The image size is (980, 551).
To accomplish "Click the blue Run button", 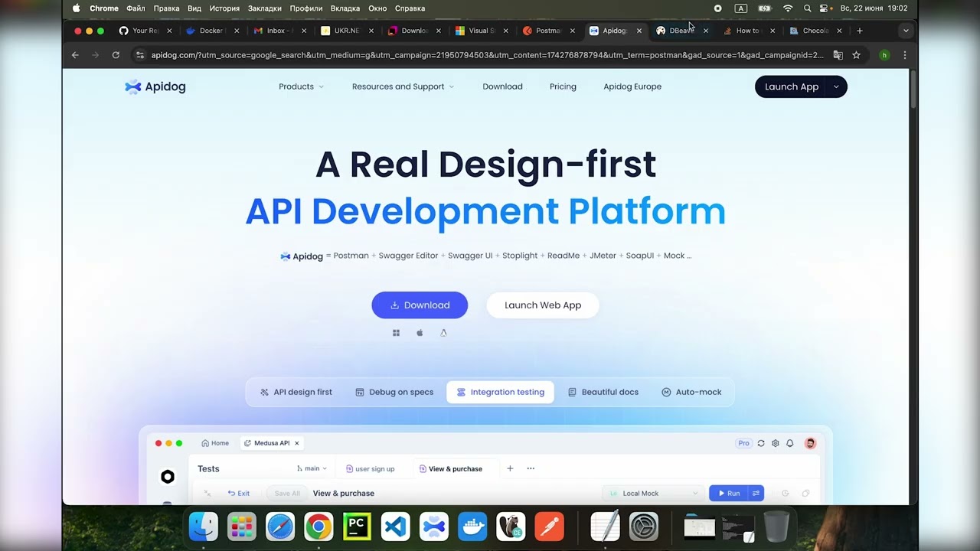I will point(728,494).
